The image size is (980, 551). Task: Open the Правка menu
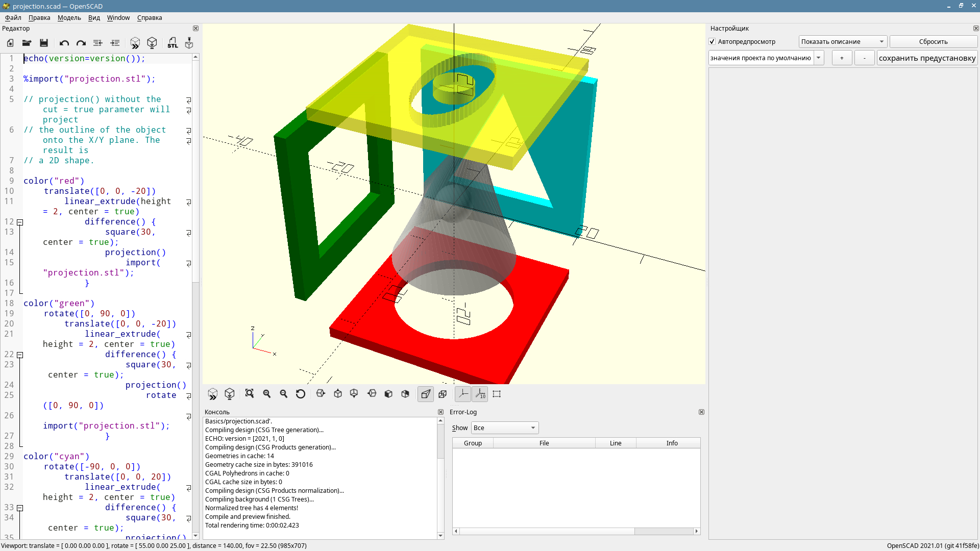(39, 18)
